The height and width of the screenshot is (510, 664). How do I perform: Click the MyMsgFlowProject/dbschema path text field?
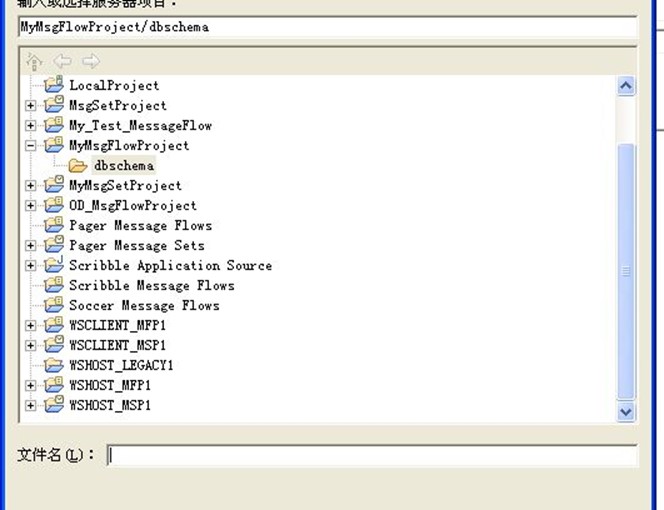[327, 27]
